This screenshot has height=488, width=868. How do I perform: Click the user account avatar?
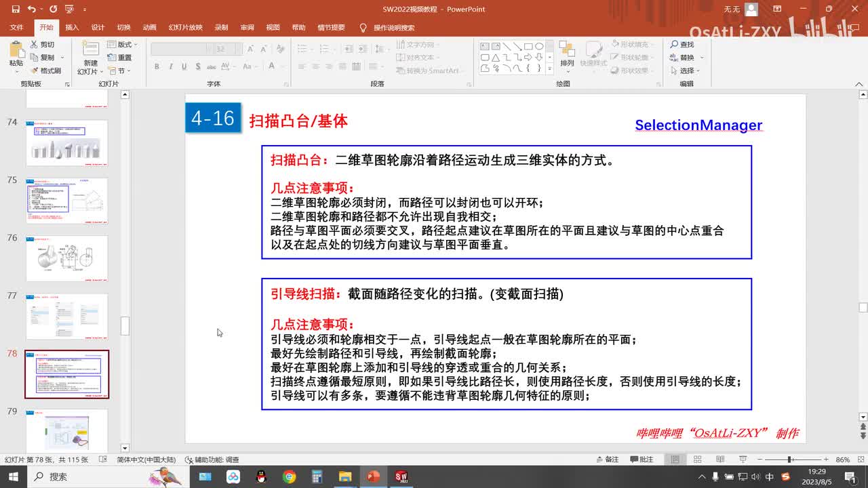coord(751,9)
